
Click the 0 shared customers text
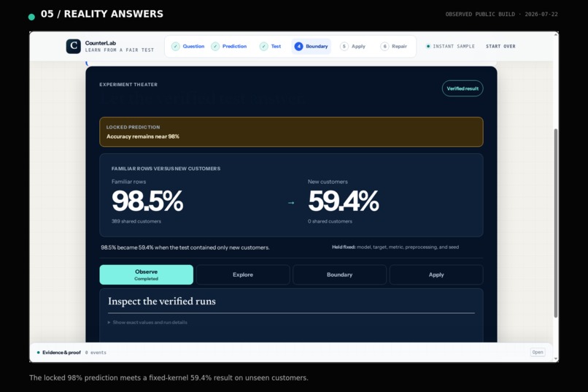coord(330,221)
